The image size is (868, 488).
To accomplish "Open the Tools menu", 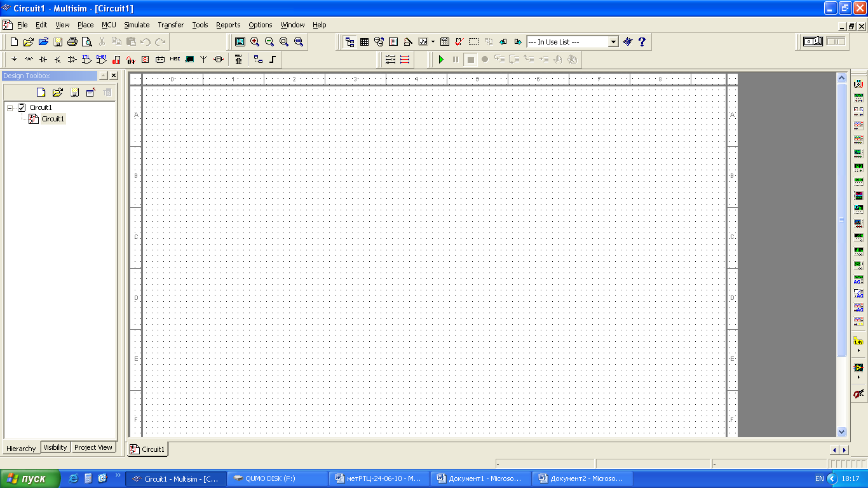I will pos(200,25).
